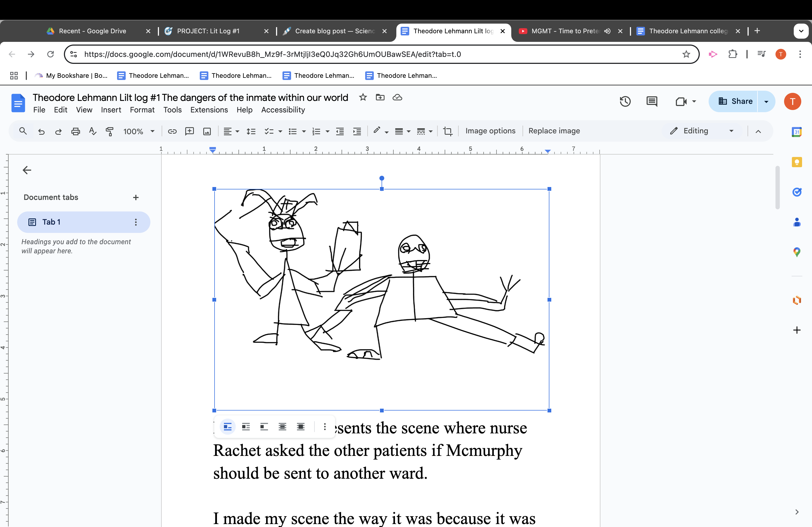Click the insert link icon
This screenshot has width=812, height=527.
(172, 131)
